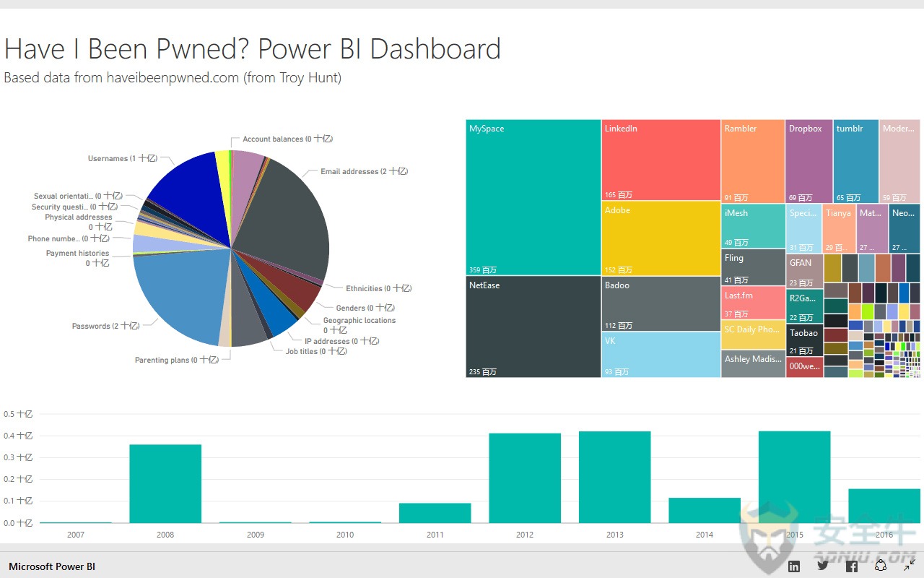Select the tumblr treemap tile
Screen dimensions: 924x578
pos(855,161)
